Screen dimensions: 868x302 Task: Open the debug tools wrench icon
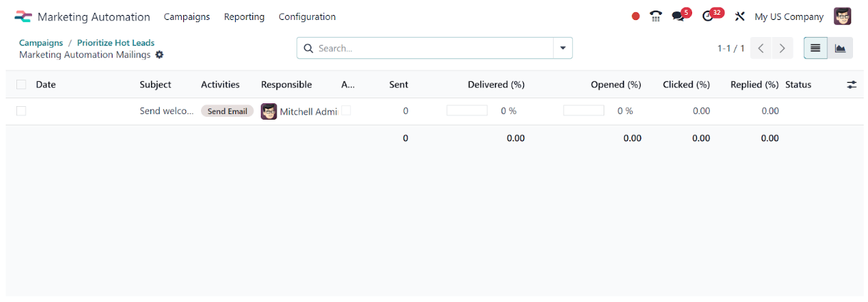coord(740,16)
